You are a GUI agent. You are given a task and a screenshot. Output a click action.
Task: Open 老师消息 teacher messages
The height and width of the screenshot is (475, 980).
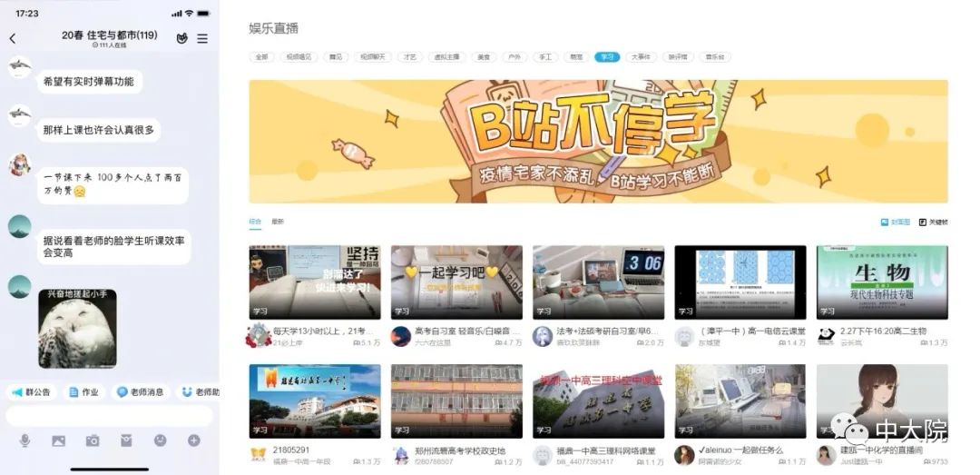(140, 392)
